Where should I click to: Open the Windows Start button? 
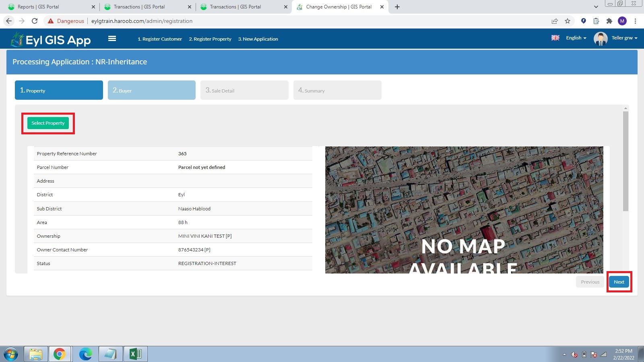(11, 354)
